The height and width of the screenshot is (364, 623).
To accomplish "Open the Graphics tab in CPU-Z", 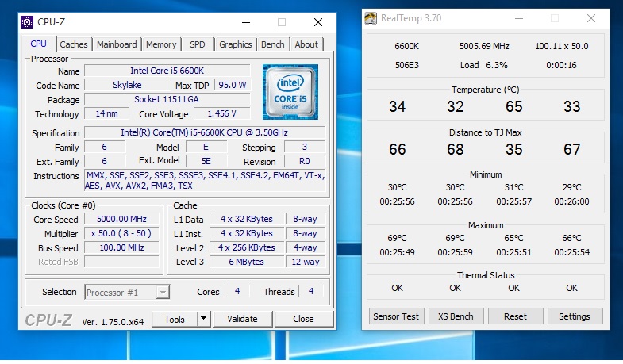I will coord(235,44).
